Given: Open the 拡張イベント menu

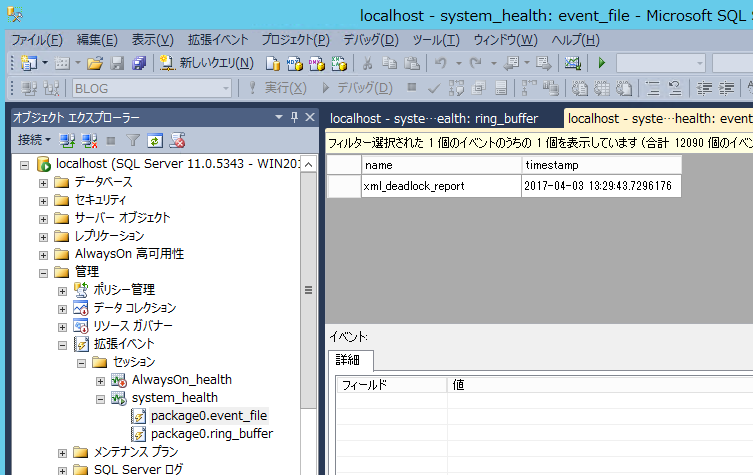Looking at the screenshot, I should 218,39.
